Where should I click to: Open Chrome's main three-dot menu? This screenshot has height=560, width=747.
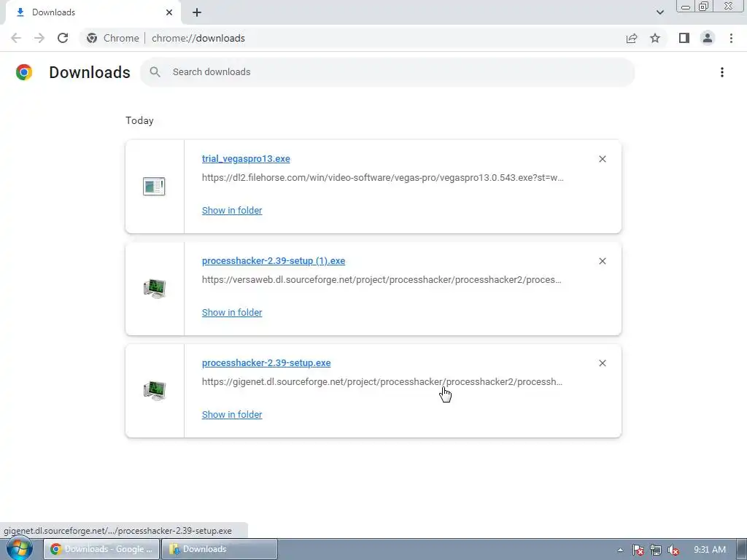pyautogui.click(x=731, y=38)
